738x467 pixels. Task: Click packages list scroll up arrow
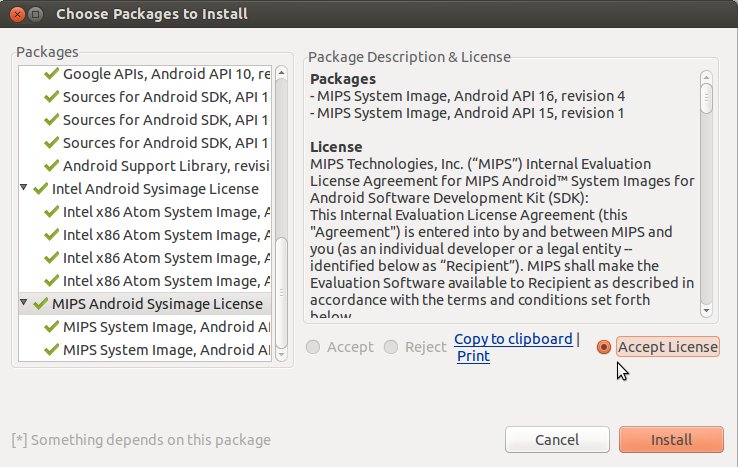point(281,72)
